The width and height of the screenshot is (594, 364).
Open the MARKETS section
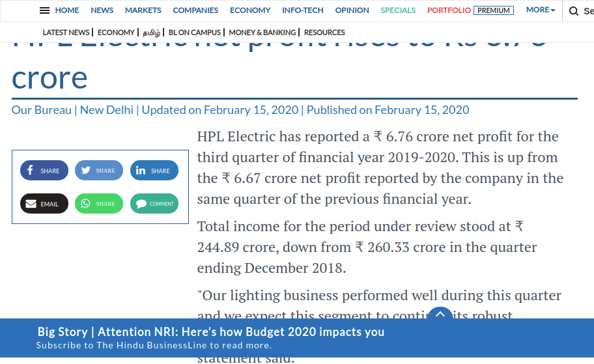pos(143,10)
